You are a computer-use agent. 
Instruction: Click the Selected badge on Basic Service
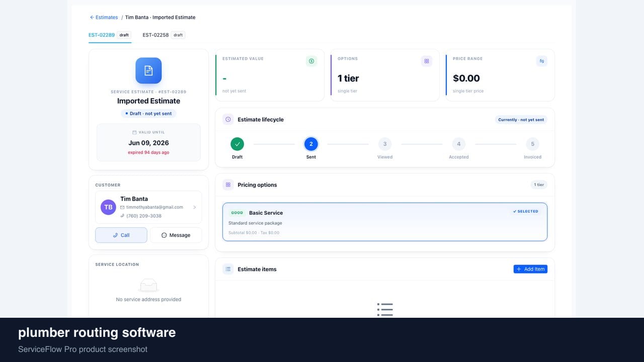[x=526, y=211]
